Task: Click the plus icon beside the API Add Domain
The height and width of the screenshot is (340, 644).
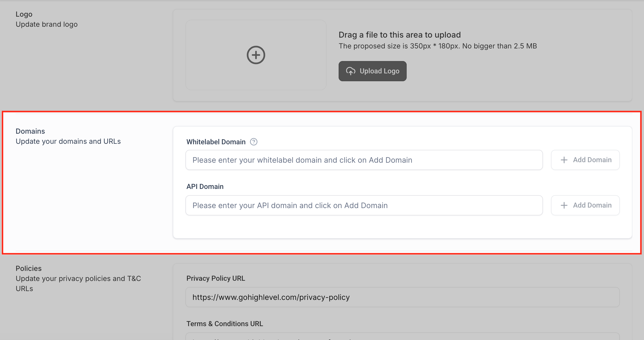Action: (x=564, y=205)
